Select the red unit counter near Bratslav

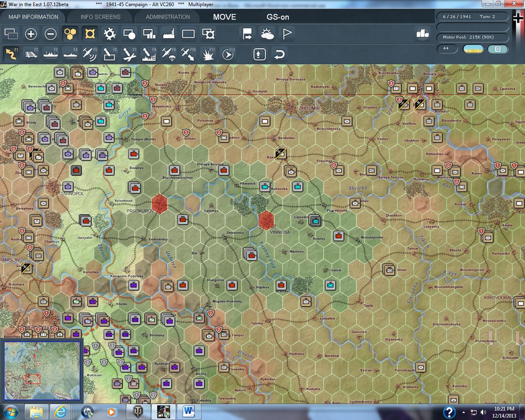click(x=281, y=285)
